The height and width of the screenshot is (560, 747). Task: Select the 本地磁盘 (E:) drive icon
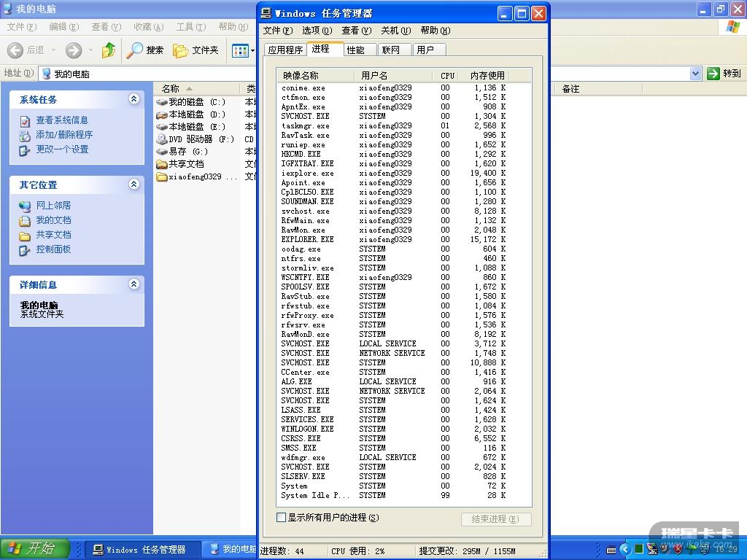click(162, 127)
